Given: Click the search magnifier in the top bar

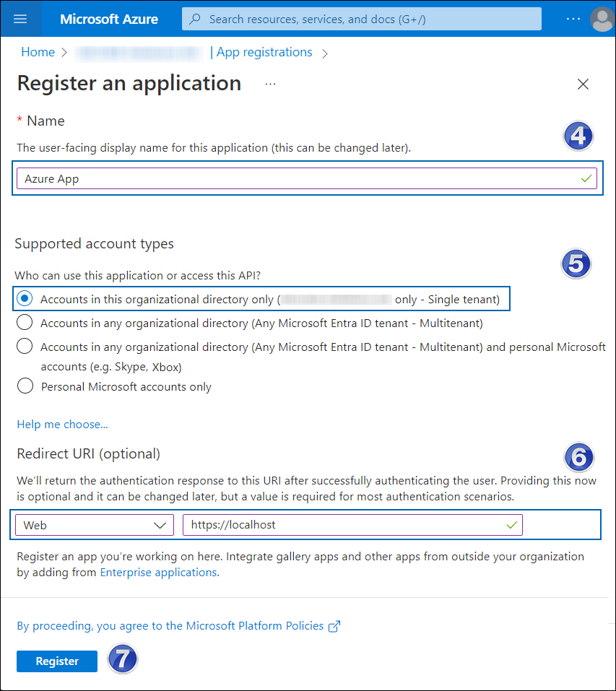Looking at the screenshot, I should pyautogui.click(x=195, y=18).
